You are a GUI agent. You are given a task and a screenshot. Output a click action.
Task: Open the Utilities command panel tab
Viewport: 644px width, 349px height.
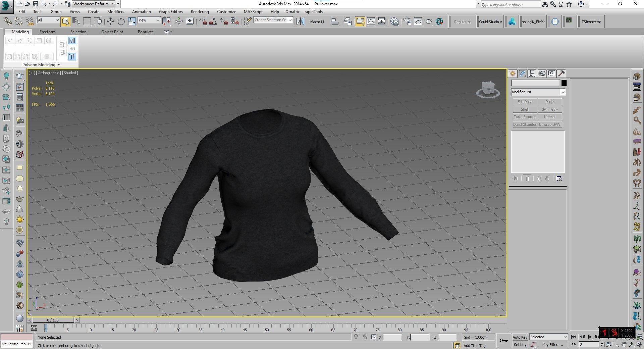pyautogui.click(x=561, y=73)
